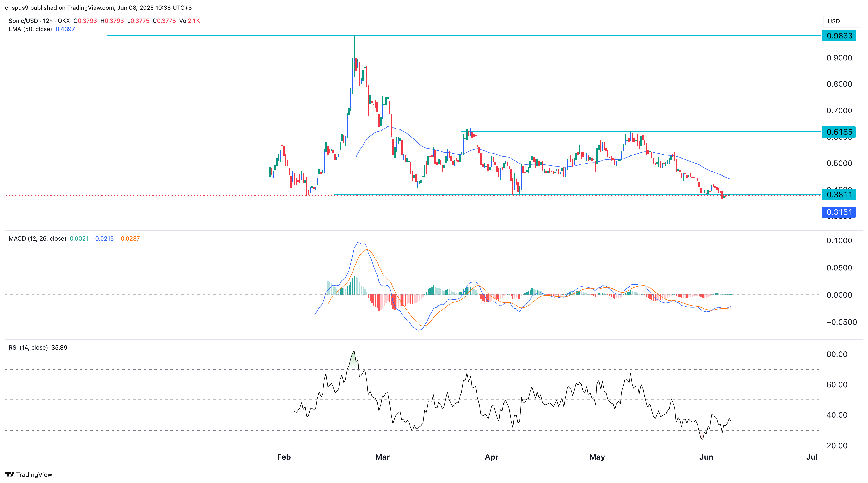Click the EMA value 0.4397 readout
The image size is (868, 483).
point(65,29)
